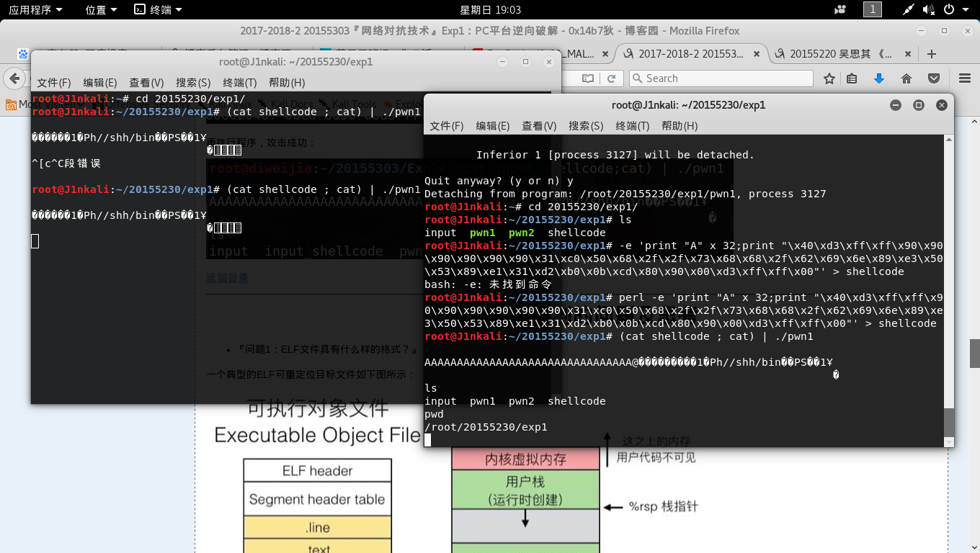The height and width of the screenshot is (553, 980).
Task: Open 查看(V) menu in left terminal
Action: coord(146,83)
